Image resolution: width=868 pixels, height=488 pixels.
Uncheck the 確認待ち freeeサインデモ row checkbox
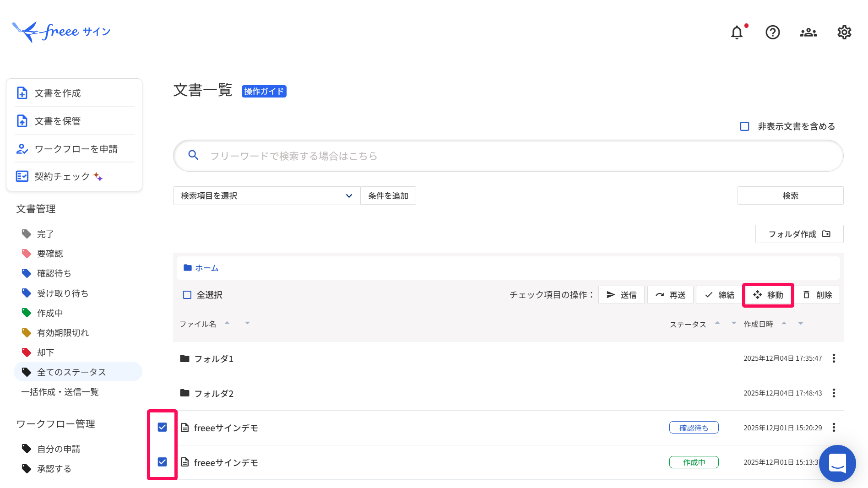pos(162,428)
